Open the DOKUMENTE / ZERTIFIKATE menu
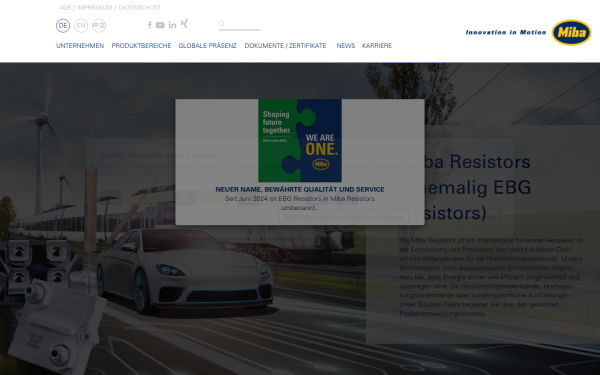The width and height of the screenshot is (600, 375). click(x=285, y=46)
